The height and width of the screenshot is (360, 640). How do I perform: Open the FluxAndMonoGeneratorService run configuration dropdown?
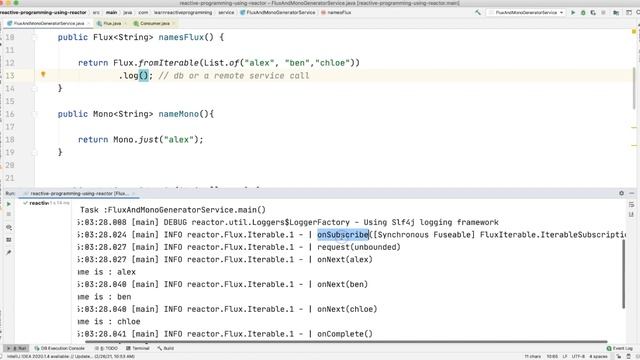click(526, 13)
